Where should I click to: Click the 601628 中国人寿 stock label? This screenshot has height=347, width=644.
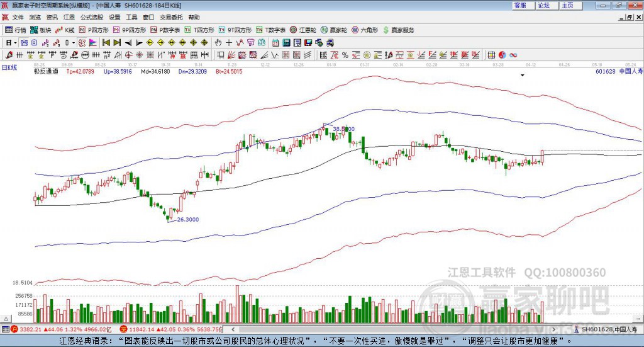coord(619,72)
